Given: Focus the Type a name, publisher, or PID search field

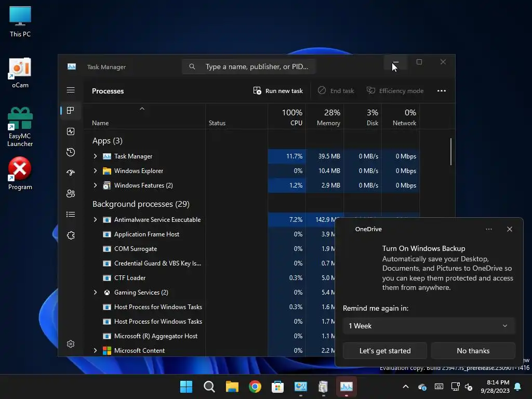Looking at the screenshot, I should coord(249,66).
